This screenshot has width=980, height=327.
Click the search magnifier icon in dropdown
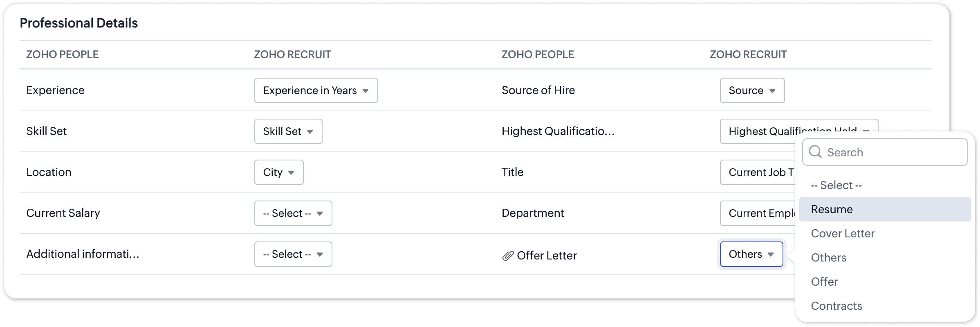815,152
